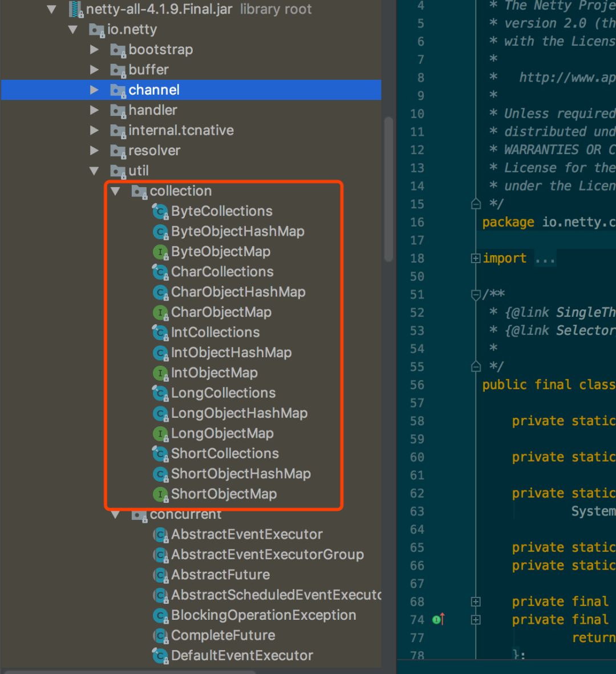Screen dimensions: 616x674
Task: Click the implemented-method gutter icon on line 74
Action: (x=438, y=619)
